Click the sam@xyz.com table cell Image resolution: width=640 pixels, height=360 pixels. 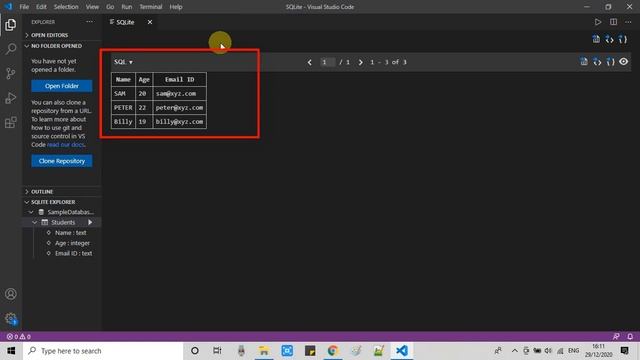point(180,93)
